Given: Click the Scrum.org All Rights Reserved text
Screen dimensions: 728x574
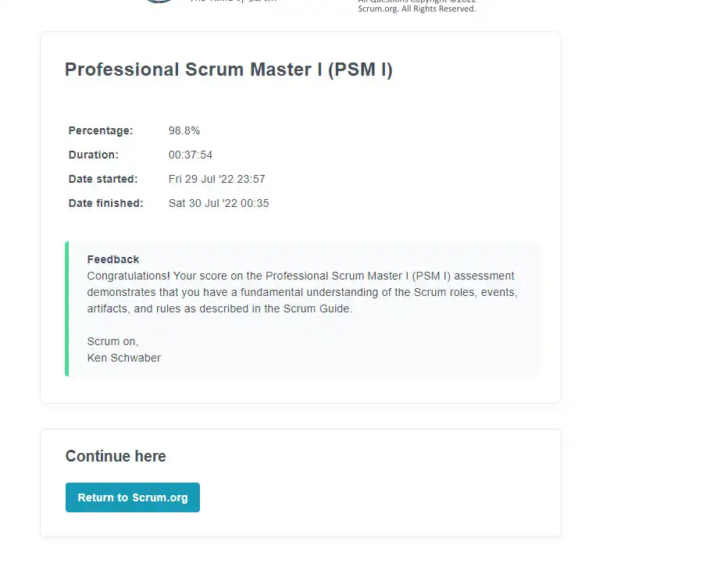Looking at the screenshot, I should point(416,9).
